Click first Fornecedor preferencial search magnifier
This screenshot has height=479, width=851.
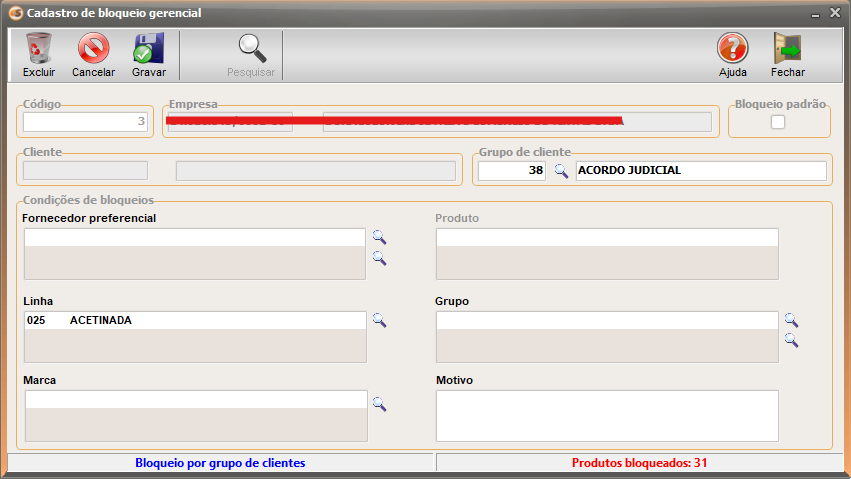click(379, 237)
